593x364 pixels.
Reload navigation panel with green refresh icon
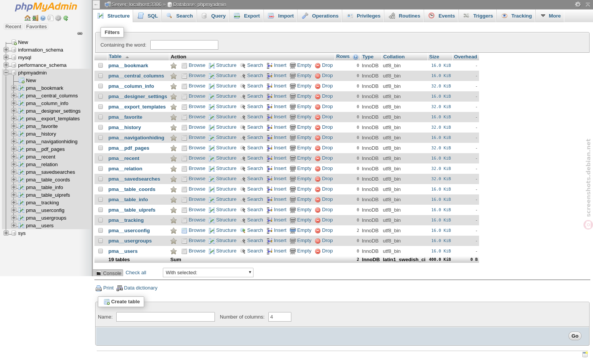(x=66, y=18)
